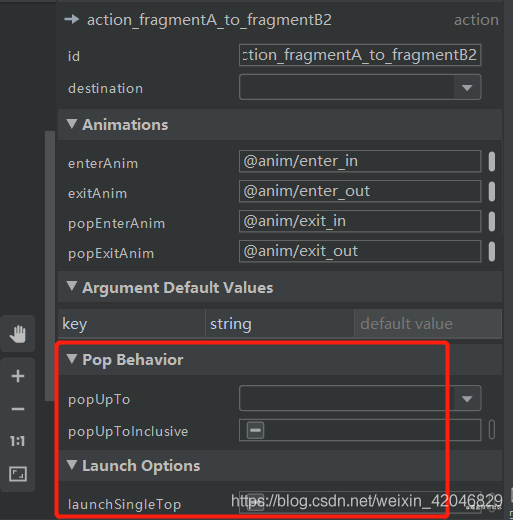Click the action arrow icon beside action_fragmentA_to_fragmentB2
The image size is (513, 520).
(72, 20)
